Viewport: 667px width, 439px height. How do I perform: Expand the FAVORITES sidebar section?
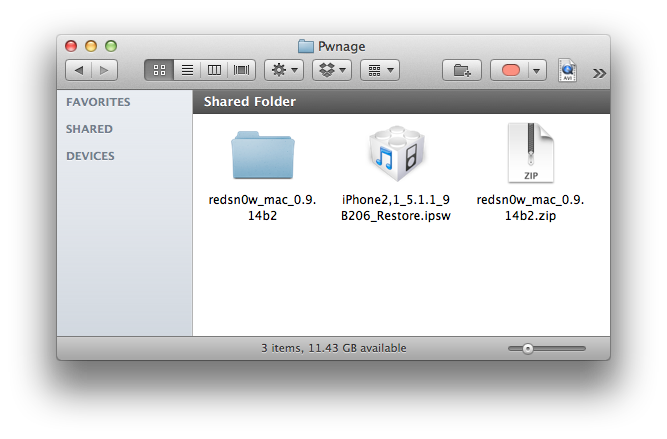pos(98,102)
